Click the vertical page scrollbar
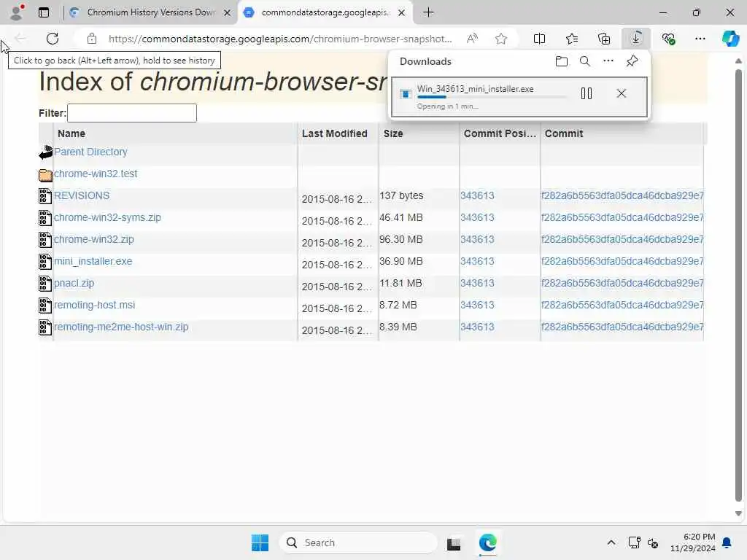The width and height of the screenshot is (747, 560). click(738, 286)
